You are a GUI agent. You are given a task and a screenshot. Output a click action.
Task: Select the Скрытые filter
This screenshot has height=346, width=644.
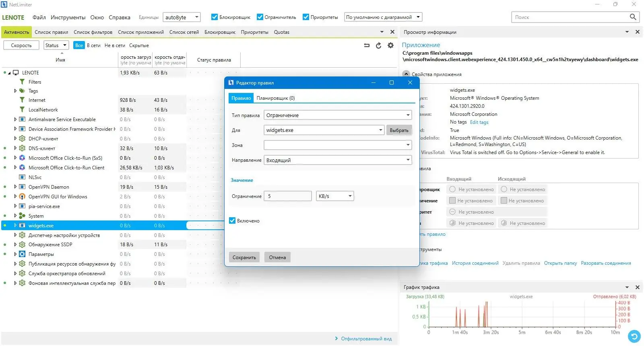pos(139,45)
